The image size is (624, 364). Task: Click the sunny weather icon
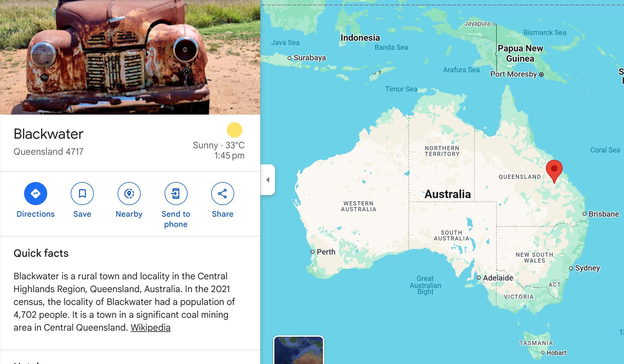click(235, 130)
